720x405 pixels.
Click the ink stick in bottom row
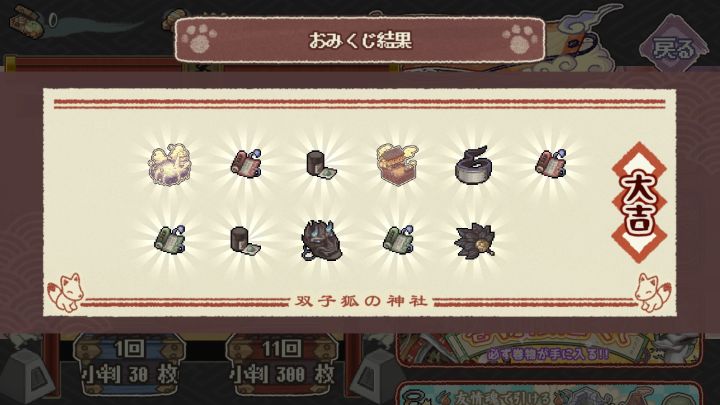click(x=246, y=240)
